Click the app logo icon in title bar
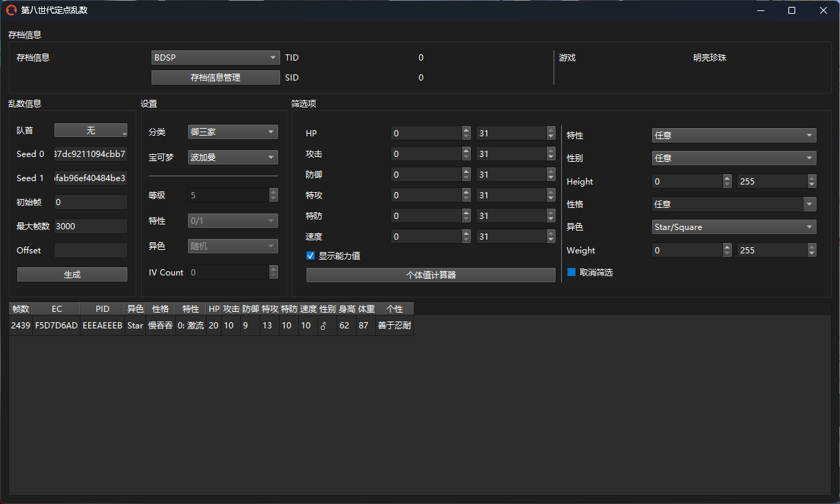840x504 pixels. click(x=11, y=10)
